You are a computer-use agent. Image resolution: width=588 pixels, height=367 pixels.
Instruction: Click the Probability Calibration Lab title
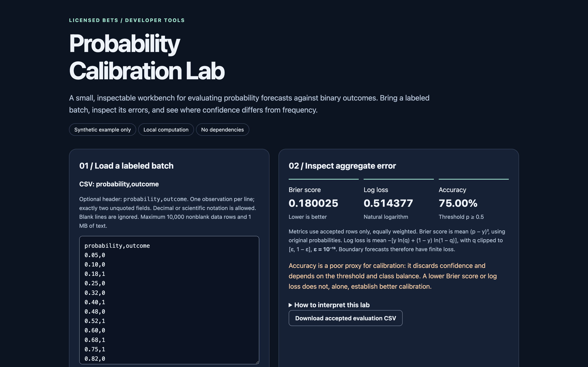tap(147, 57)
